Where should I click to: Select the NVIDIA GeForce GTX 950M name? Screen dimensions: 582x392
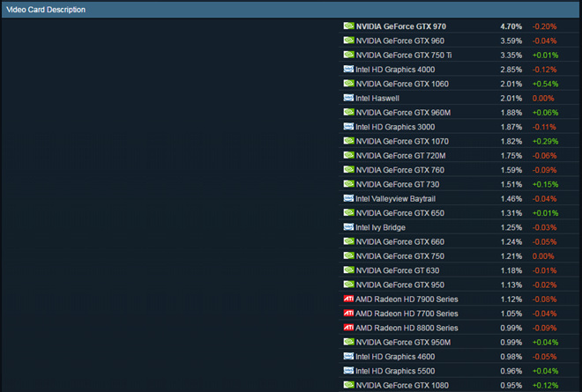[x=404, y=343]
